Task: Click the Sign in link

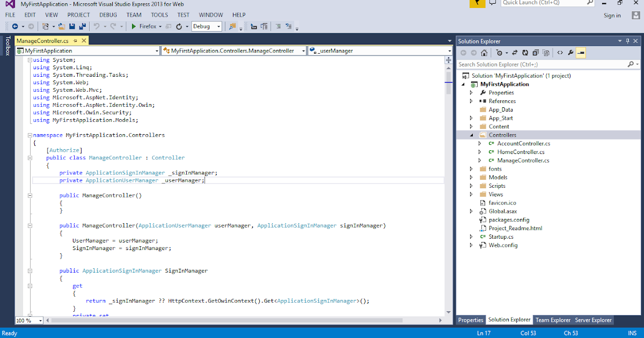Action: pyautogui.click(x=612, y=16)
